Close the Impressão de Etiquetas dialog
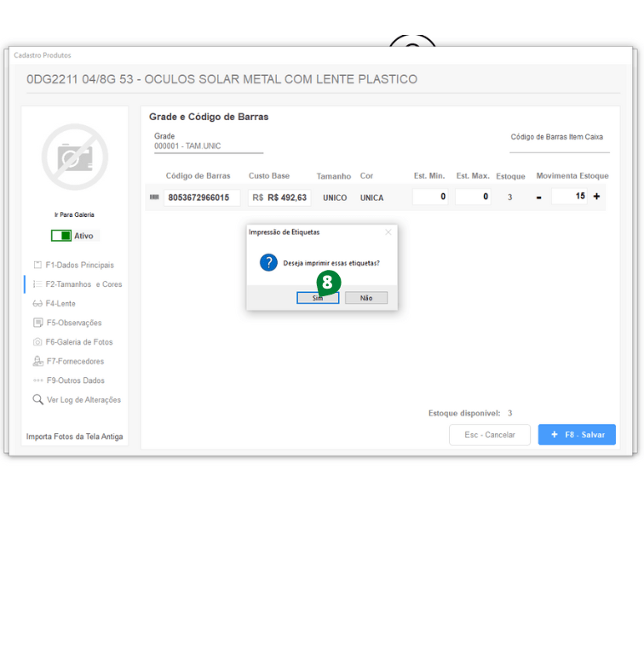The width and height of the screenshot is (644, 647). (x=388, y=232)
